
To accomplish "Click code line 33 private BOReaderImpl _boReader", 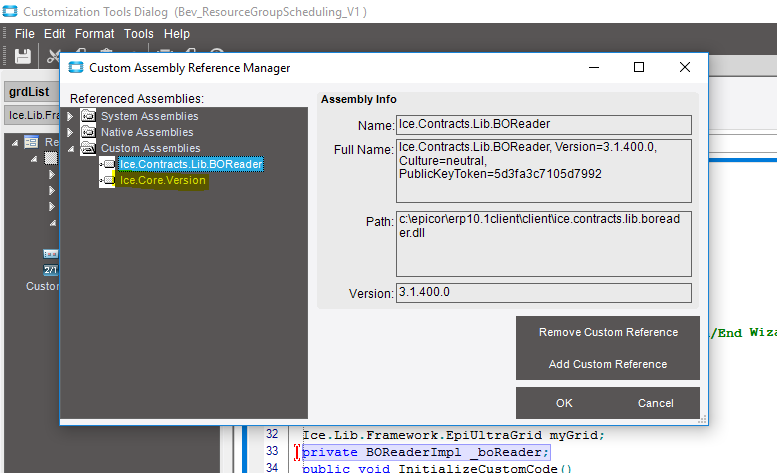I will click(426, 452).
